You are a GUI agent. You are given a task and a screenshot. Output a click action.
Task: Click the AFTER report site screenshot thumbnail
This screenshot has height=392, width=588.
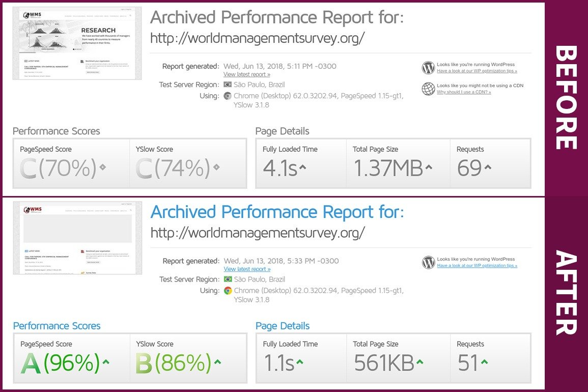point(77,238)
